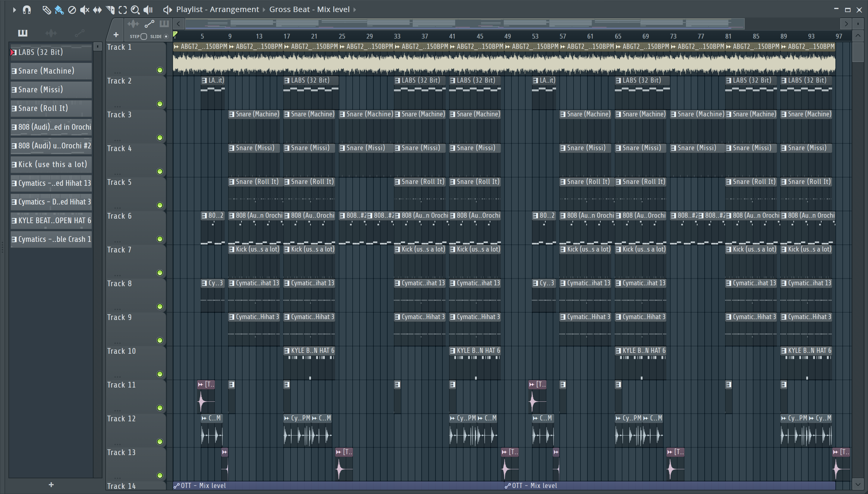Image resolution: width=868 pixels, height=494 pixels.
Task: Click the overview scroll right arrow
Action: 846,24
